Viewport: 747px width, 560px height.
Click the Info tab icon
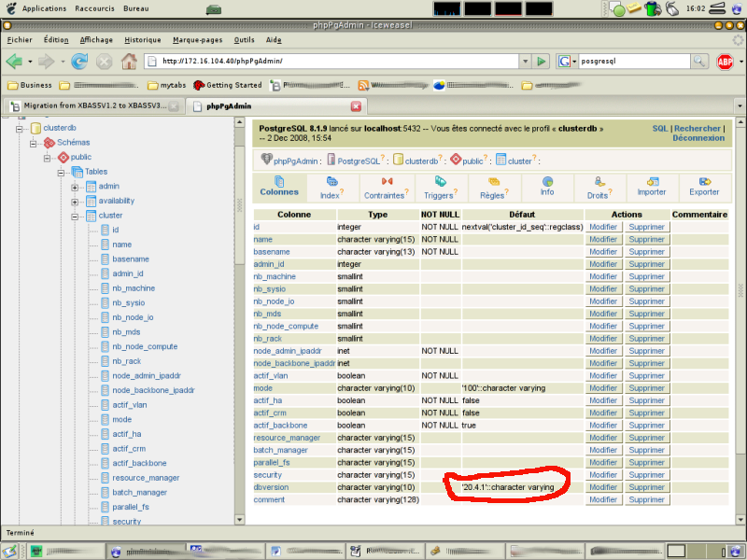[x=546, y=181]
